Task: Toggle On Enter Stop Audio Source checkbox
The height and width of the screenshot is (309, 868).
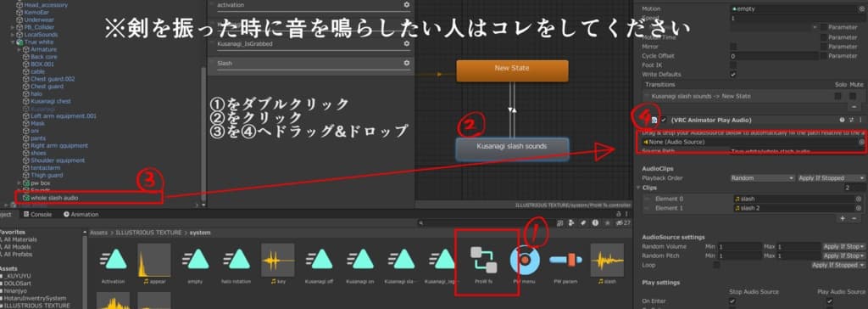Action: 733,301
